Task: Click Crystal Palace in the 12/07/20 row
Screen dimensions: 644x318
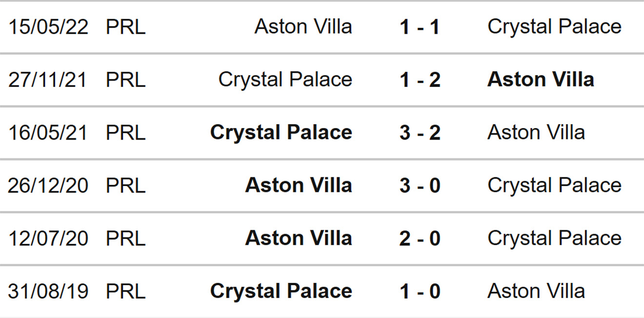Action: point(554,238)
